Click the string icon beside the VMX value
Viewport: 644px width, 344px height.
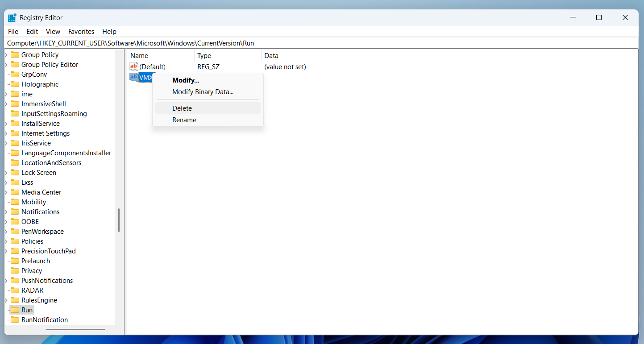pos(134,77)
